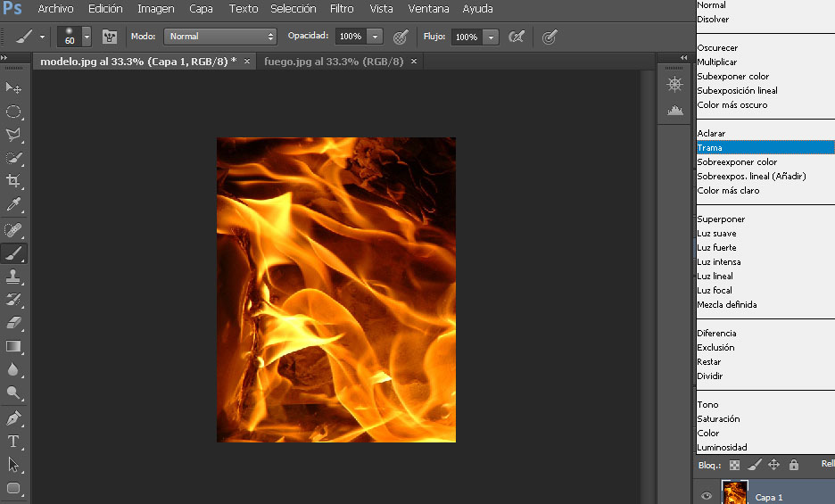Click the Capa 1 layer thumbnail
This screenshot has height=504, width=835.
[735, 492]
